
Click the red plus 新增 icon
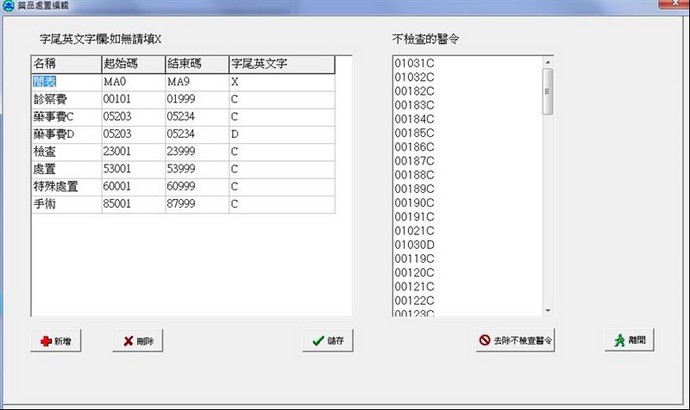coord(46,342)
